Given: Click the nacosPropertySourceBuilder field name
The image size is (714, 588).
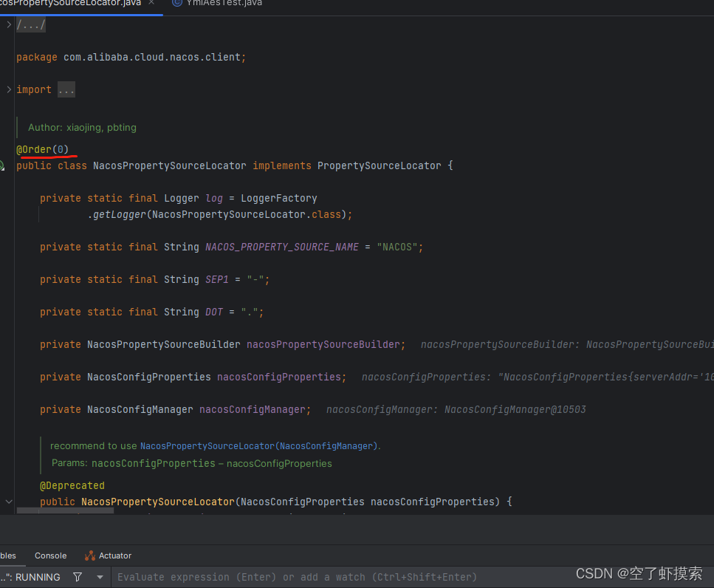Looking at the screenshot, I should pos(323,344).
